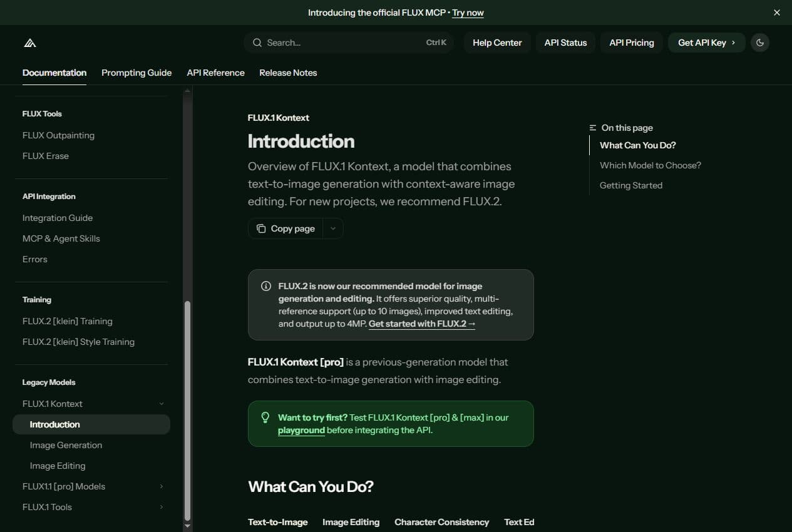Click the Copy page button
792x532 pixels.
coord(285,228)
